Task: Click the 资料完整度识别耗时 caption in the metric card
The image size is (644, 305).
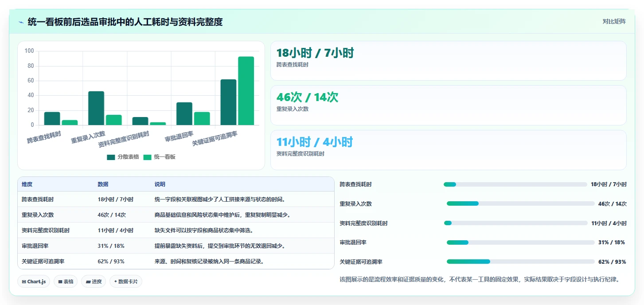Action: [x=300, y=154]
